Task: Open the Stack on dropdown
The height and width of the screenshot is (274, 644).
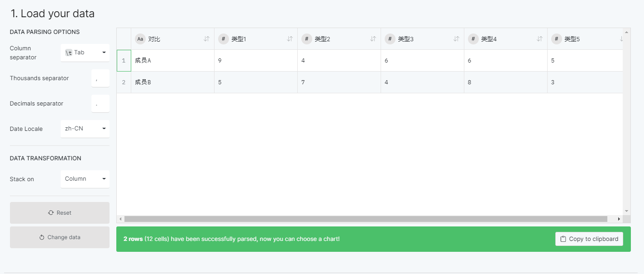Action: pyautogui.click(x=85, y=179)
